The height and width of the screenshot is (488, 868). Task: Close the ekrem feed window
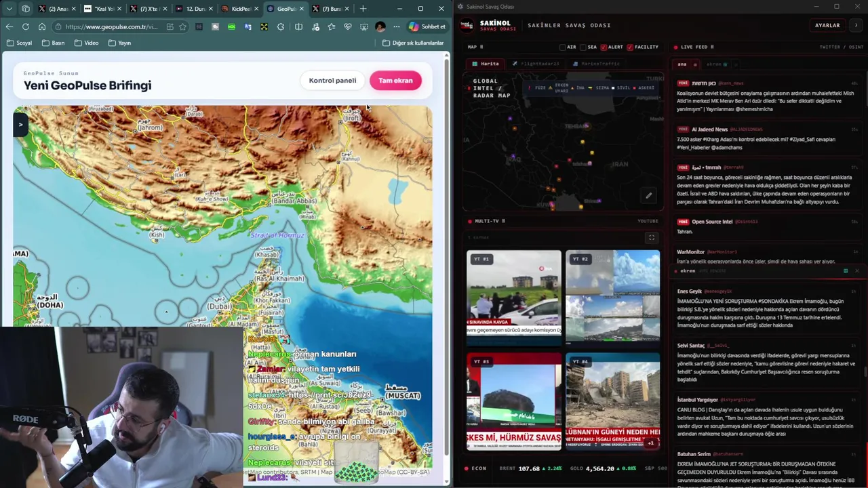click(856, 271)
